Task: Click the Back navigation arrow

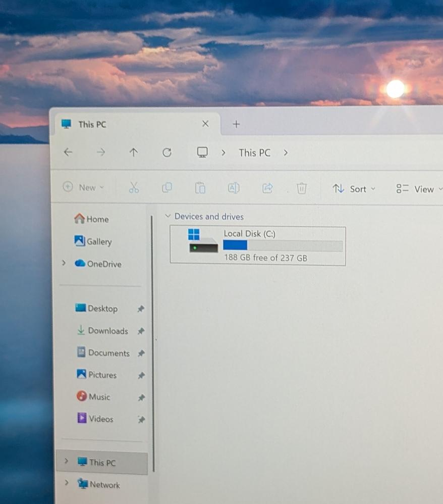Action: pos(68,153)
